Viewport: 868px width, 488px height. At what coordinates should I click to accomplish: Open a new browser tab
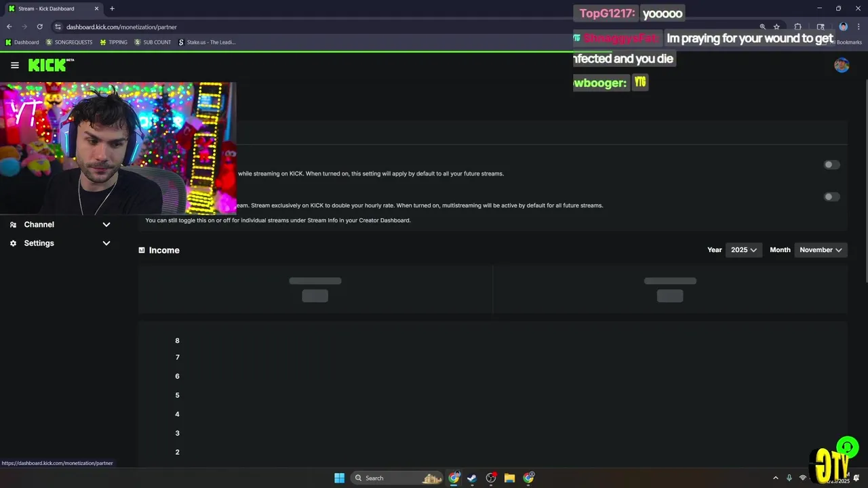click(112, 9)
